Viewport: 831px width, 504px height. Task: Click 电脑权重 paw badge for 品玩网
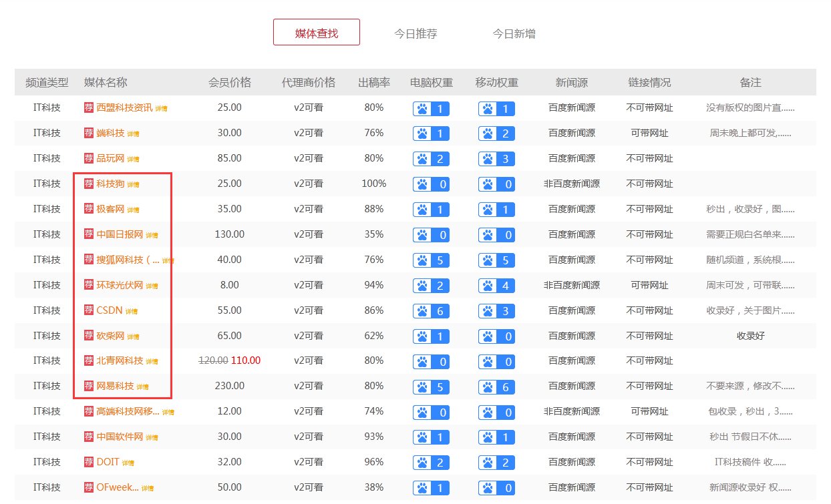pyautogui.click(x=432, y=159)
